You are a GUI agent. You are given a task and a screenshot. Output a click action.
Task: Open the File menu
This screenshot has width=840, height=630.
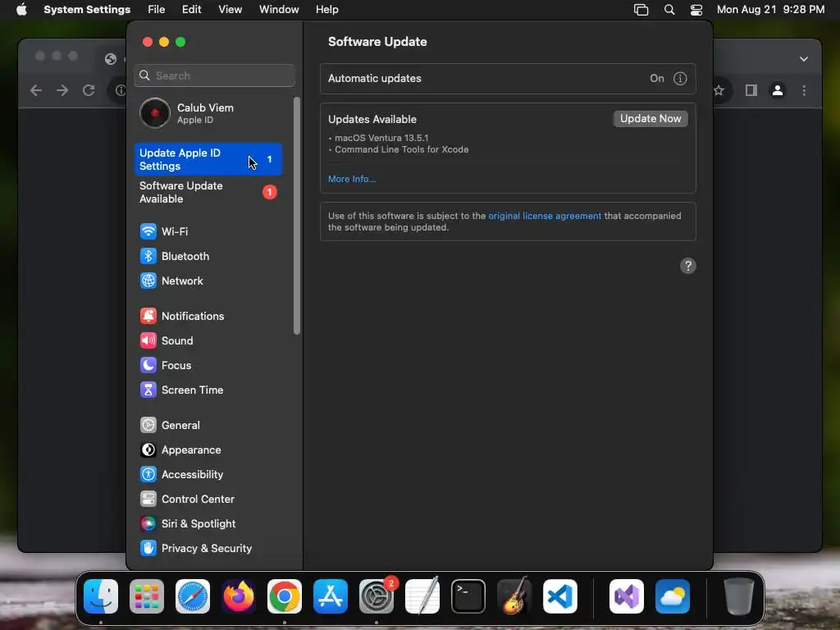pos(157,10)
